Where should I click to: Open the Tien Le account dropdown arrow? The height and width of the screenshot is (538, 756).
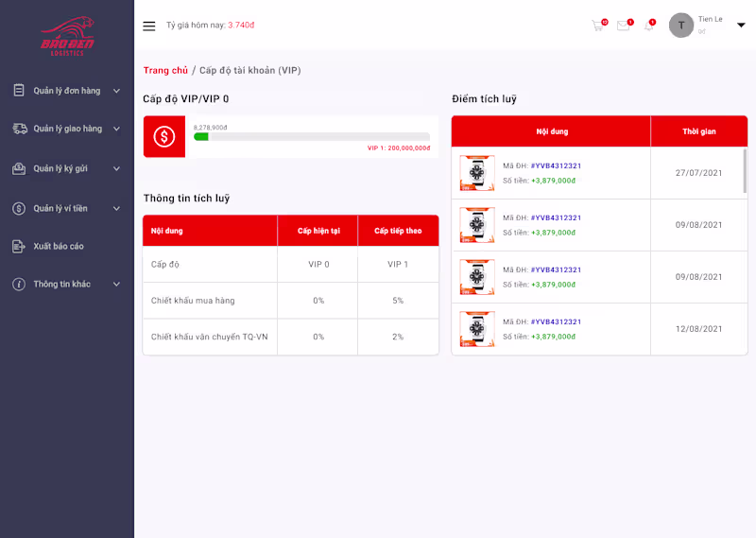click(741, 26)
